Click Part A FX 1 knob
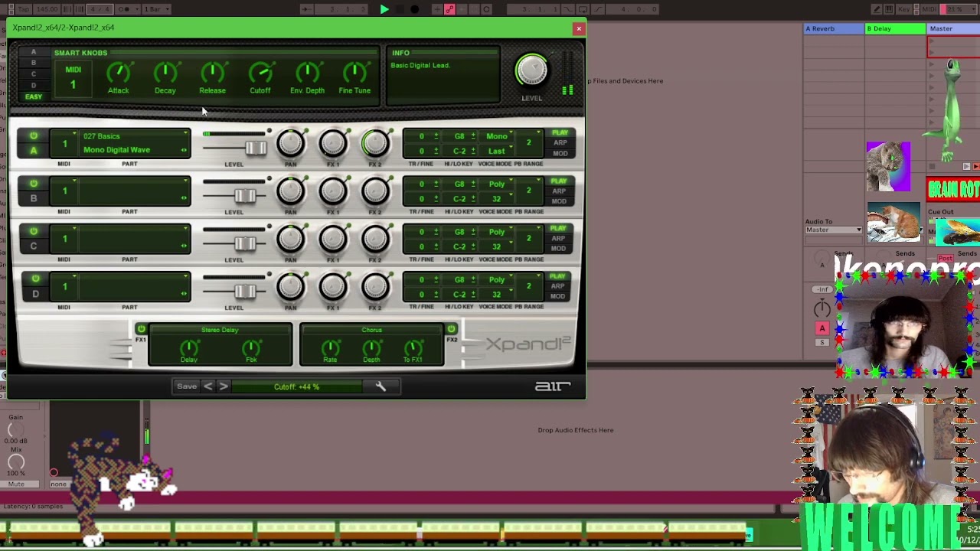980x551 pixels. coord(333,143)
